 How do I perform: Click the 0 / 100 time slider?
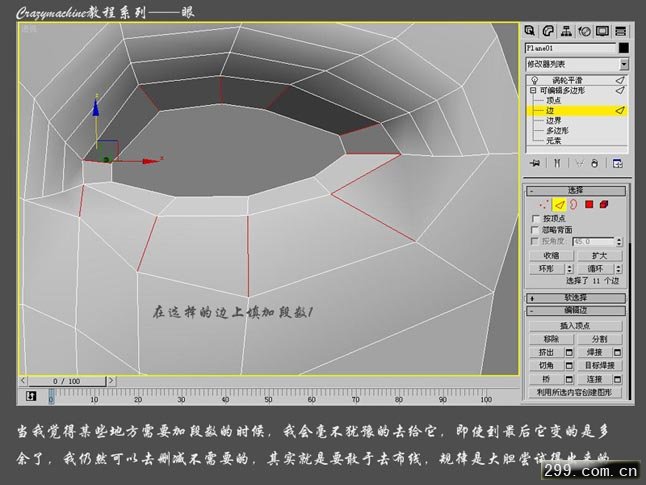67,381
